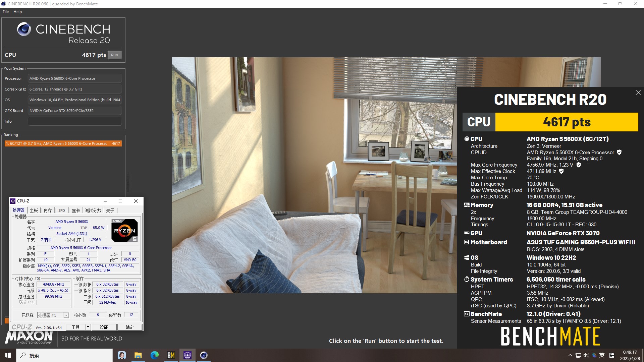Open the File menu
The image size is (644, 362).
pos(6,12)
